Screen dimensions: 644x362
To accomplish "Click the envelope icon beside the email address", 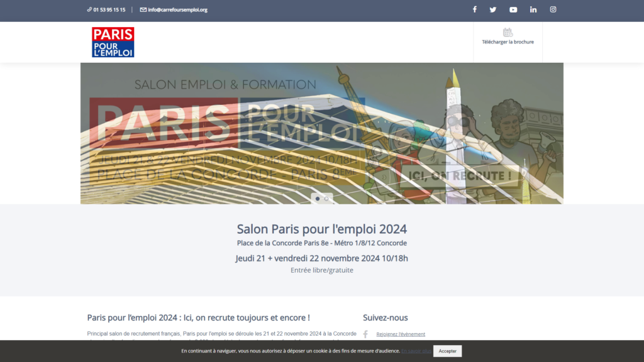I will point(143,9).
